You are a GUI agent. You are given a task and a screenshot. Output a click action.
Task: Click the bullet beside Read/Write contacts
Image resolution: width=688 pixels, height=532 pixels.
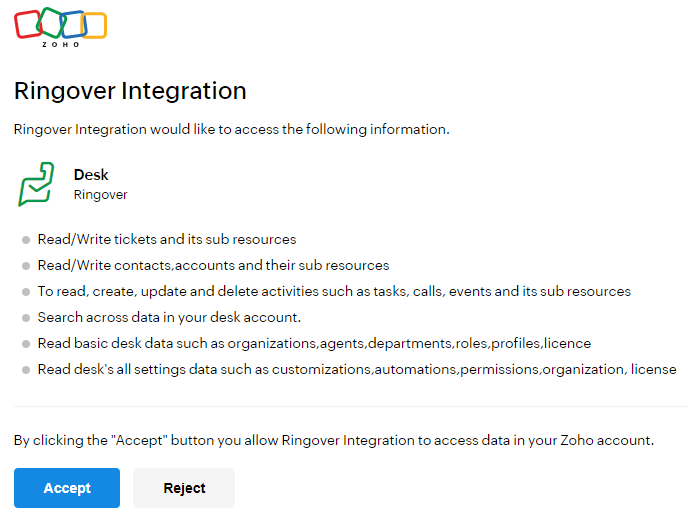pyautogui.click(x=26, y=266)
